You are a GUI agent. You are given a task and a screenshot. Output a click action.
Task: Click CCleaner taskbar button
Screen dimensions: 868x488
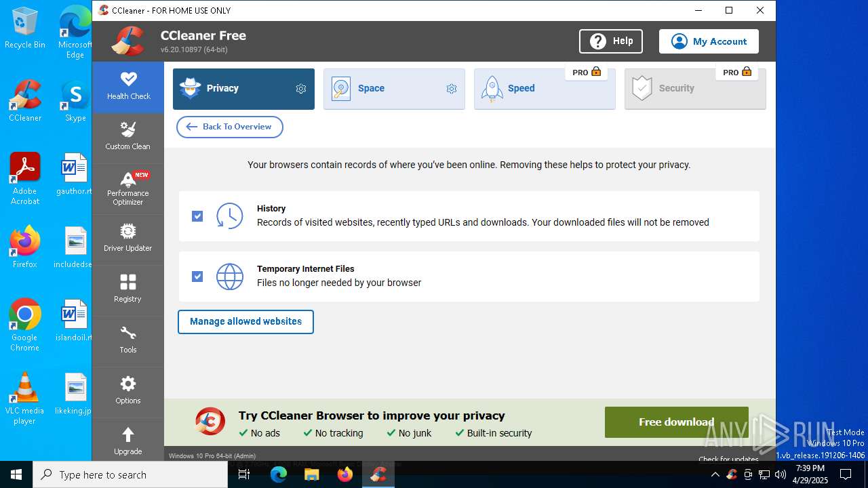[378, 474]
